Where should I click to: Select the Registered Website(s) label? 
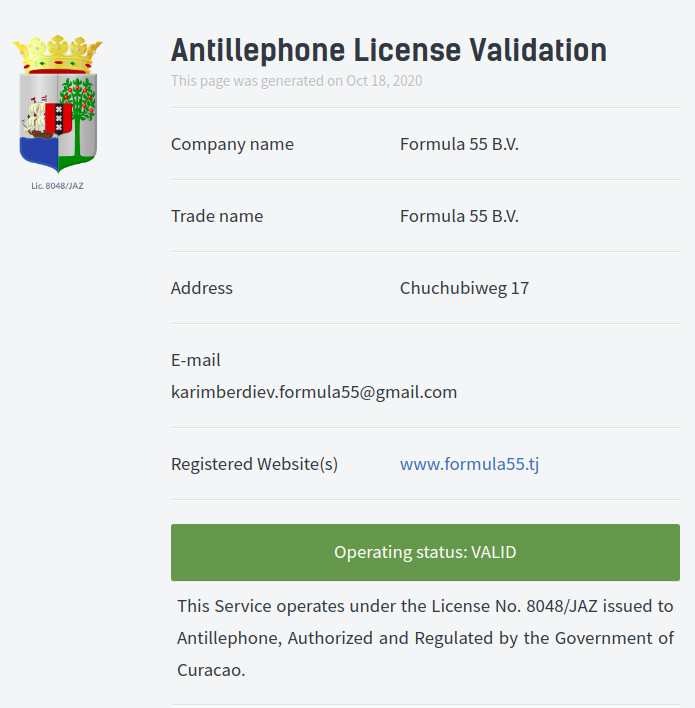click(x=254, y=464)
